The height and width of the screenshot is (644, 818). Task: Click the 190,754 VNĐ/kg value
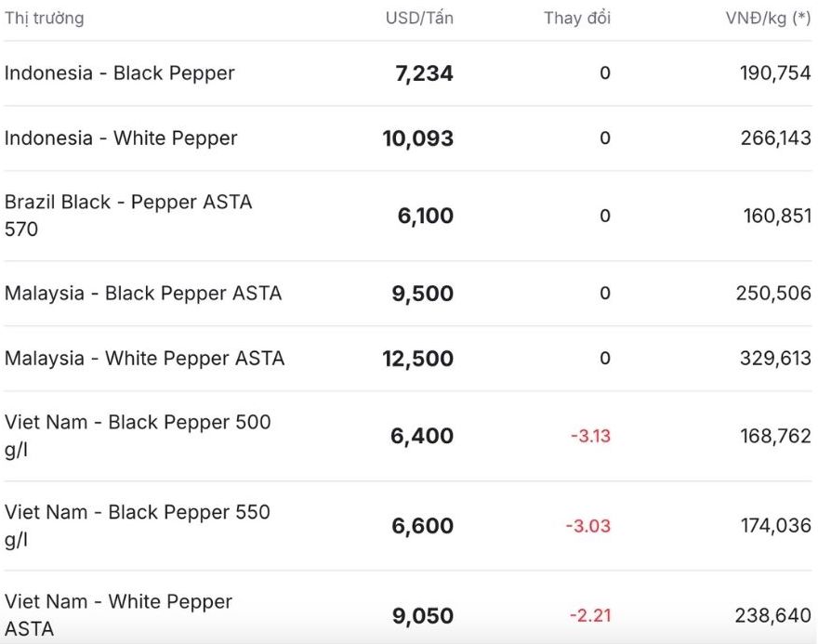(x=775, y=73)
